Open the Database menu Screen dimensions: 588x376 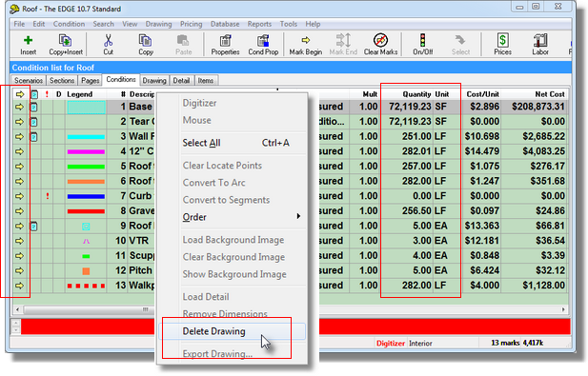pyautogui.click(x=225, y=24)
